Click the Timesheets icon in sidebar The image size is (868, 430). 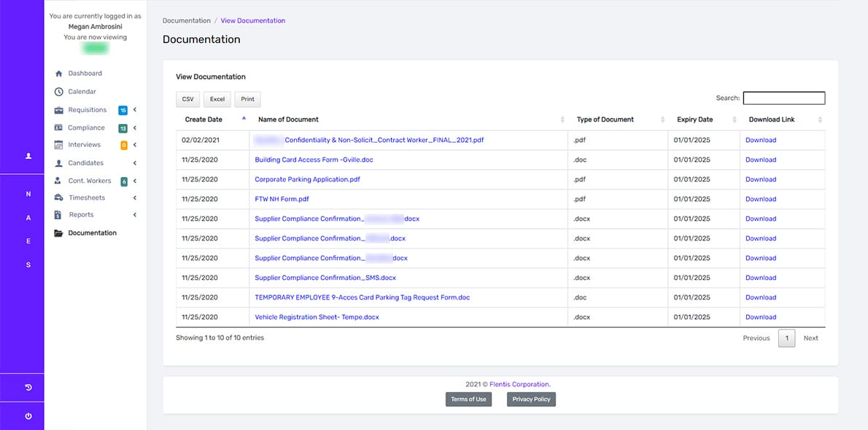tap(59, 198)
